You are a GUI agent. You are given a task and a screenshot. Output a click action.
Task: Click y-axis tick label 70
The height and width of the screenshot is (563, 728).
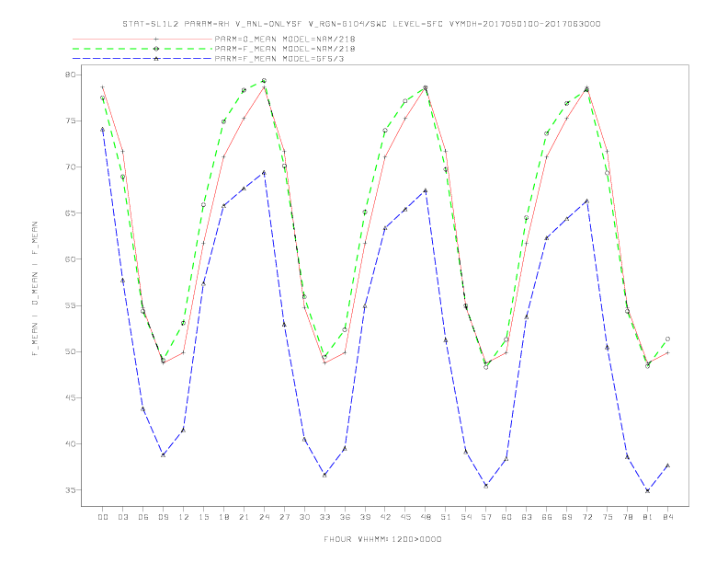[70, 167]
